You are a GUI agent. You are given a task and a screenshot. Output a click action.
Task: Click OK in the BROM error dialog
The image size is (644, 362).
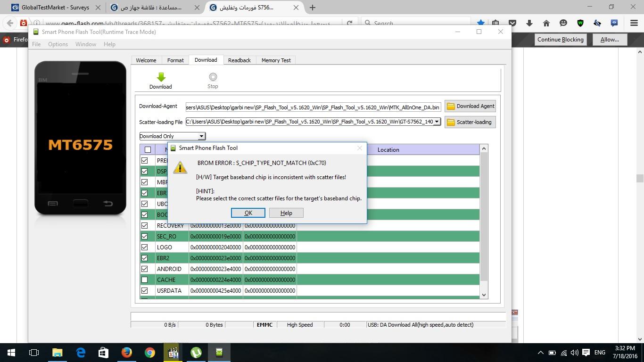(248, 213)
